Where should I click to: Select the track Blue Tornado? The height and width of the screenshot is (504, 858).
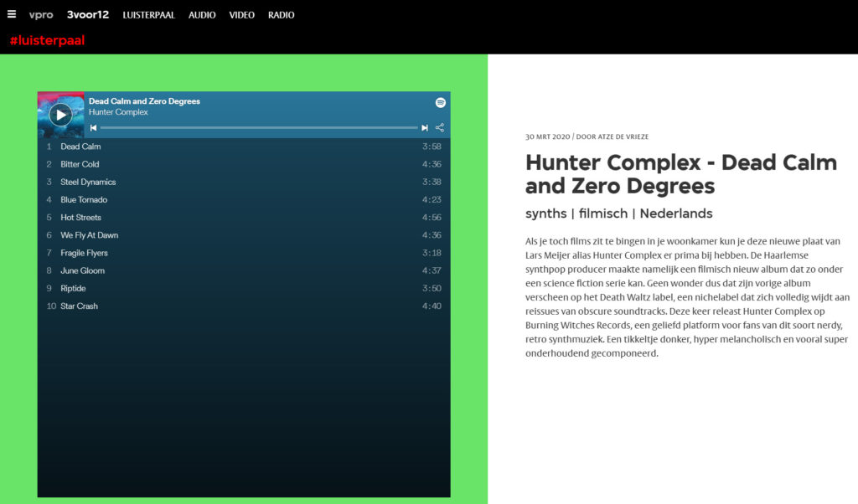(84, 199)
